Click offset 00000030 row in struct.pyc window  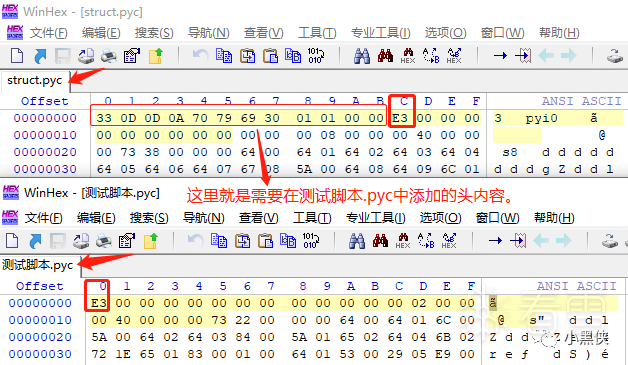[x=45, y=169]
